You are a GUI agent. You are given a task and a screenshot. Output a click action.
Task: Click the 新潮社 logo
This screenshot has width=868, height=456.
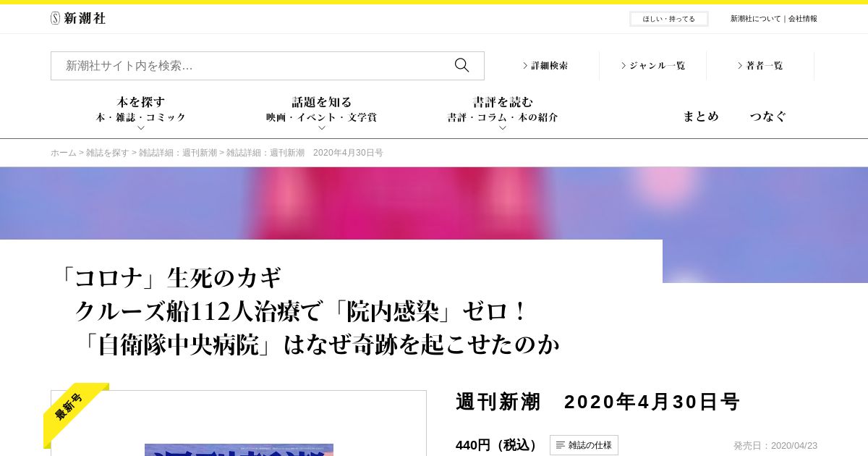click(x=78, y=18)
